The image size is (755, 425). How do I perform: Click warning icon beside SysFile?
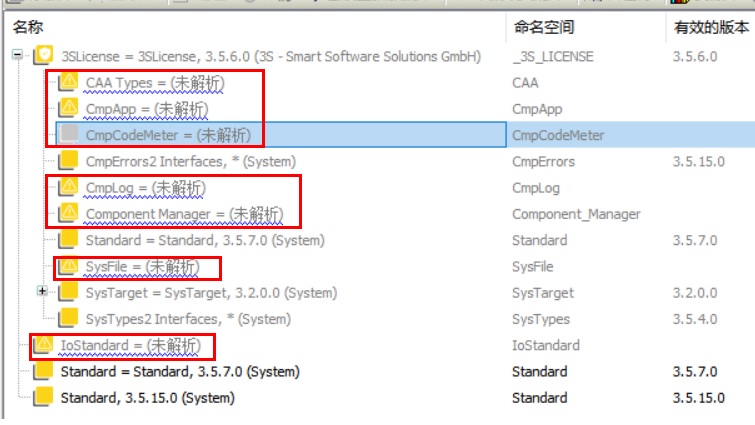pyautogui.click(x=69, y=266)
